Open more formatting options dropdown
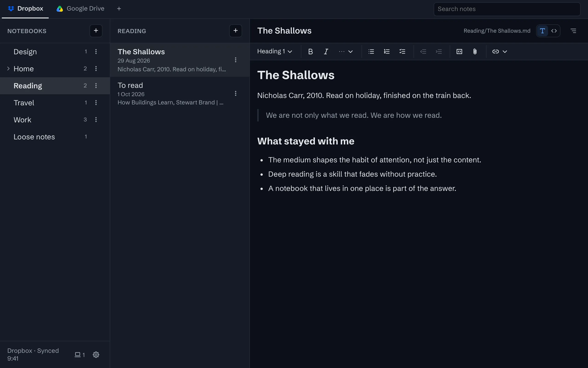The height and width of the screenshot is (368, 588). (346, 52)
